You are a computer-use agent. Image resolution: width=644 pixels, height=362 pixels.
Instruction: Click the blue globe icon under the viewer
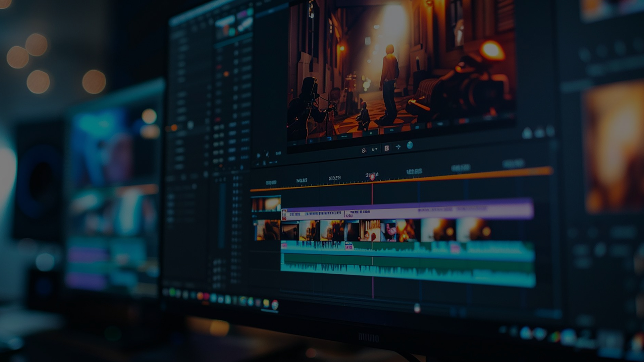coord(410,145)
